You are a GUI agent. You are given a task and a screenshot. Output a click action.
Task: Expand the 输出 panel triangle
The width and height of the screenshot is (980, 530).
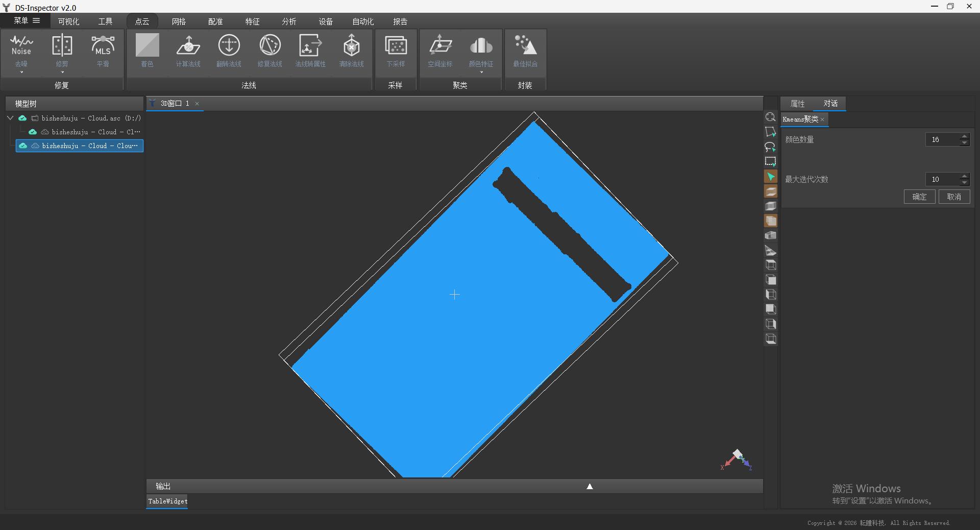[x=590, y=486]
